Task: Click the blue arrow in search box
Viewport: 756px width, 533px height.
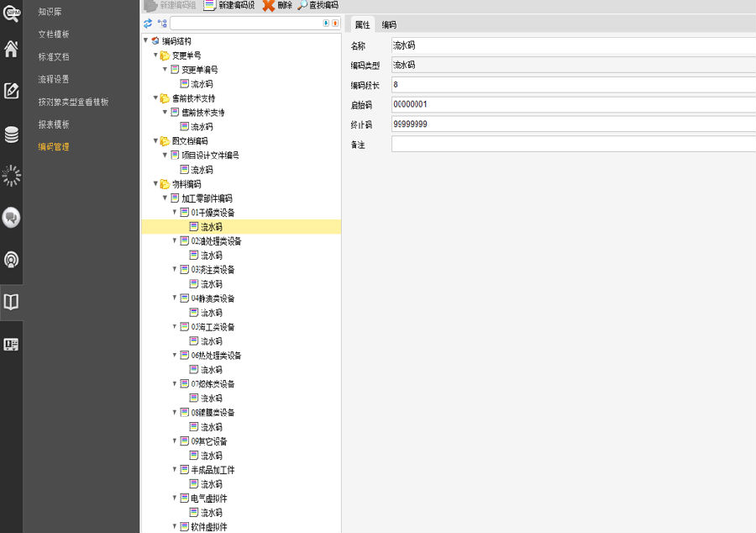Action: 326,24
